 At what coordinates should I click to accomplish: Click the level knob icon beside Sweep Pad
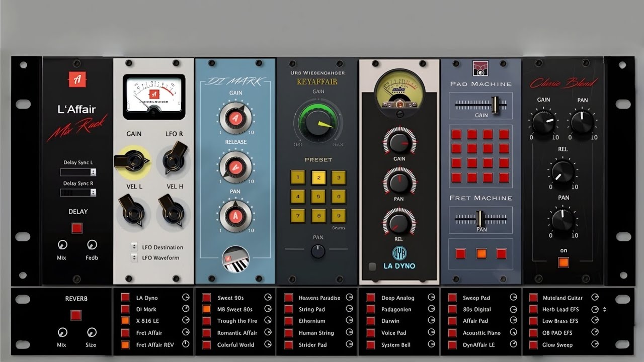[x=513, y=298]
